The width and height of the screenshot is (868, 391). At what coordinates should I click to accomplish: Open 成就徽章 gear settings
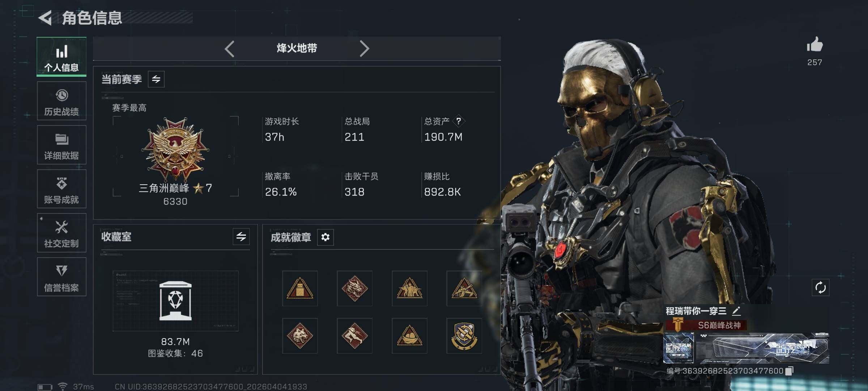coord(325,237)
